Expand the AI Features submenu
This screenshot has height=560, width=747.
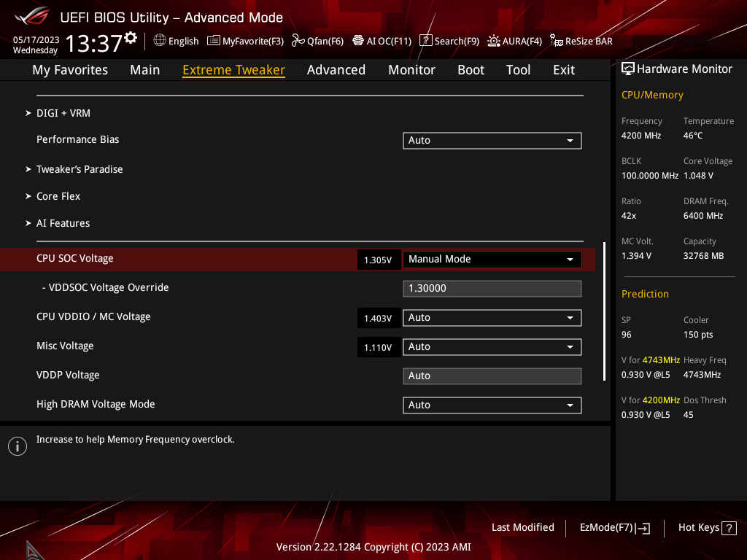tap(63, 223)
